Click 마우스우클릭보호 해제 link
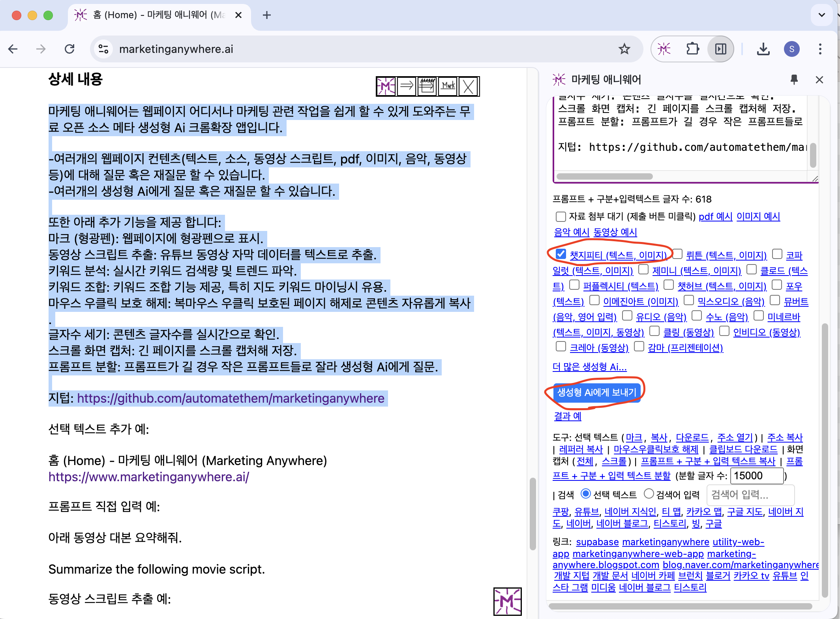Image resolution: width=840 pixels, height=619 pixels. (x=656, y=449)
